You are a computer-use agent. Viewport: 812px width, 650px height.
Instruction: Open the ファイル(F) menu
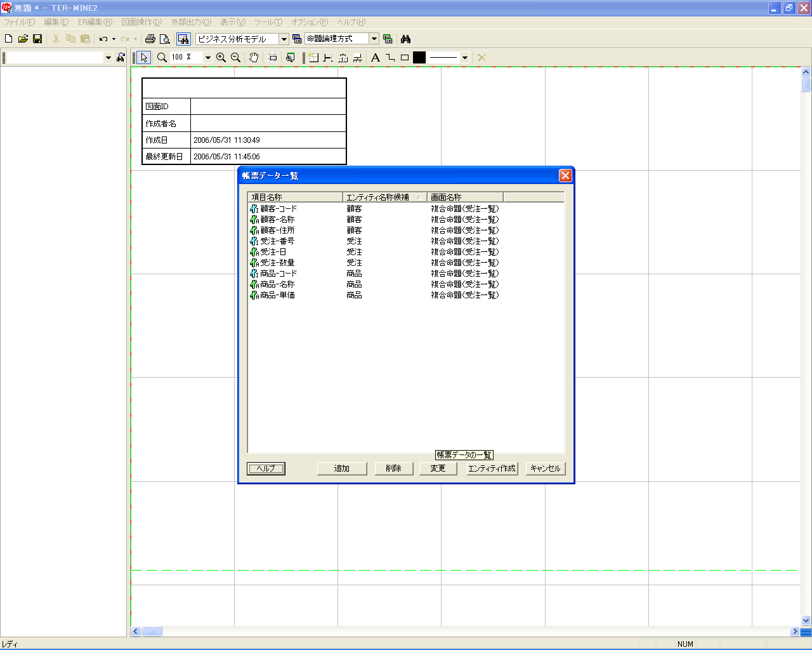[x=20, y=22]
